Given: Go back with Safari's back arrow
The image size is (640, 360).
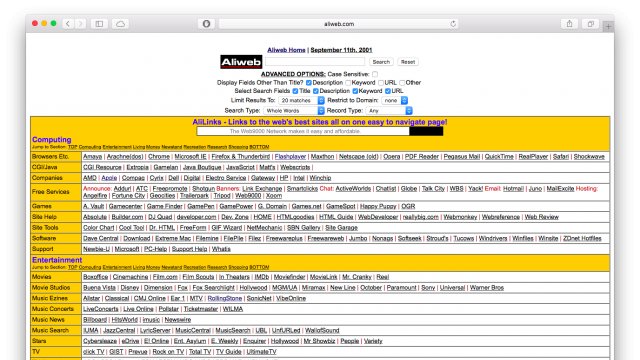Looking at the screenshot, I should coord(68,24).
